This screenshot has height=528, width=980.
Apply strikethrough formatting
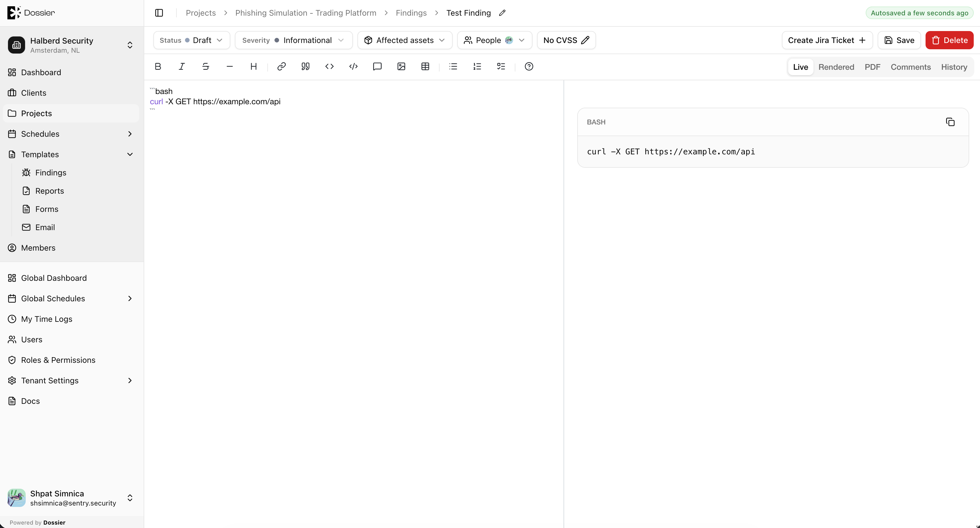206,67
